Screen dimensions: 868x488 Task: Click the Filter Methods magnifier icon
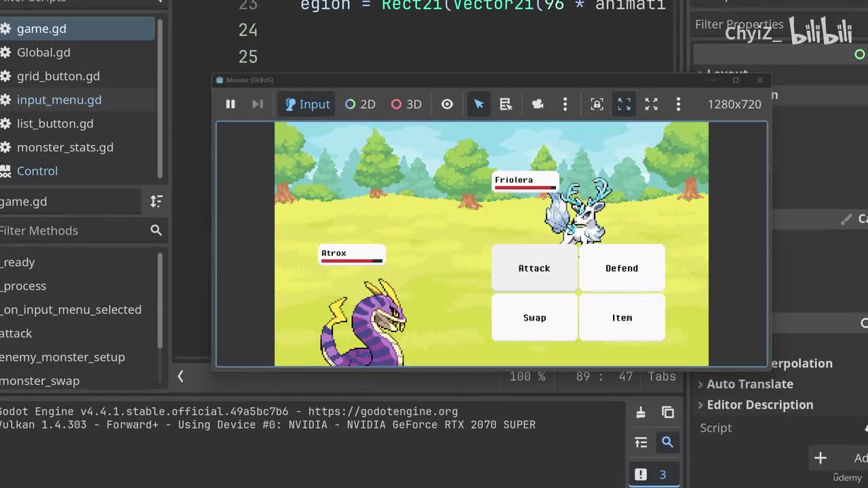[x=156, y=230]
